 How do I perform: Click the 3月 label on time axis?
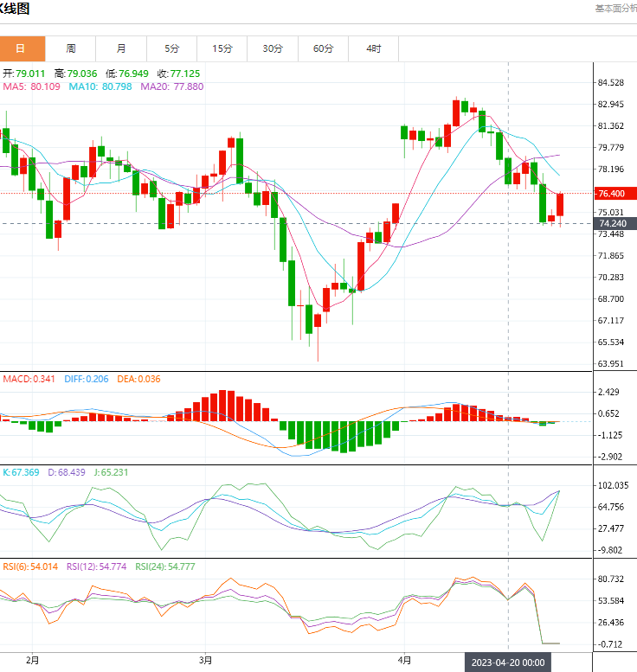tap(205, 659)
